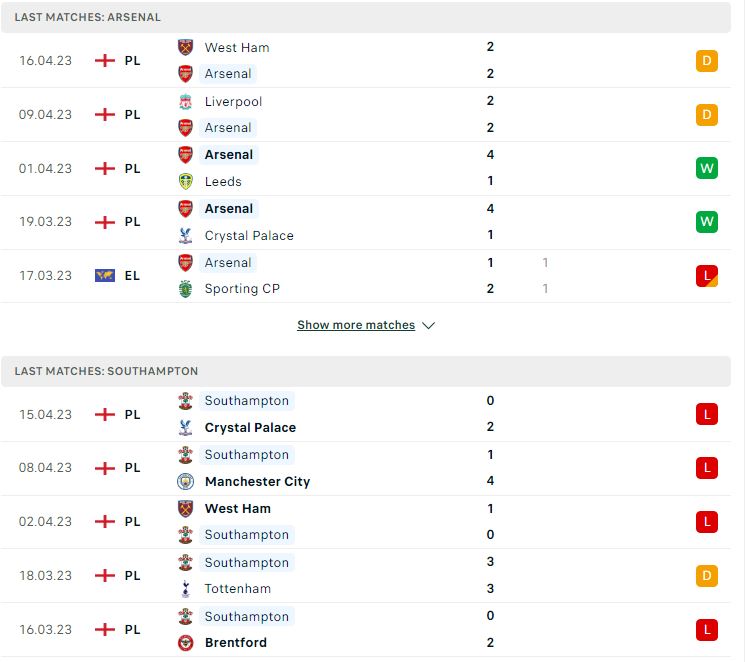Click the loss badge for Arsenal vs Sporting CP

[x=707, y=276]
